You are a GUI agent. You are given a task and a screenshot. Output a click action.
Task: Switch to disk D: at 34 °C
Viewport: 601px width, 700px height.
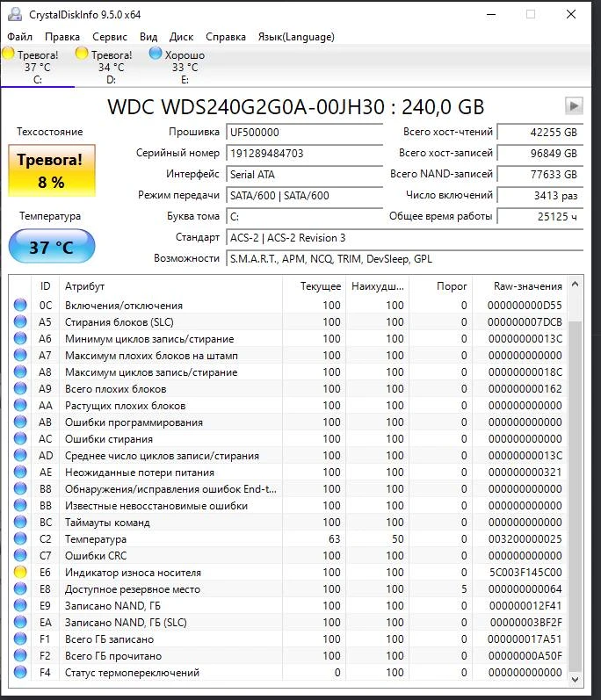112,67
